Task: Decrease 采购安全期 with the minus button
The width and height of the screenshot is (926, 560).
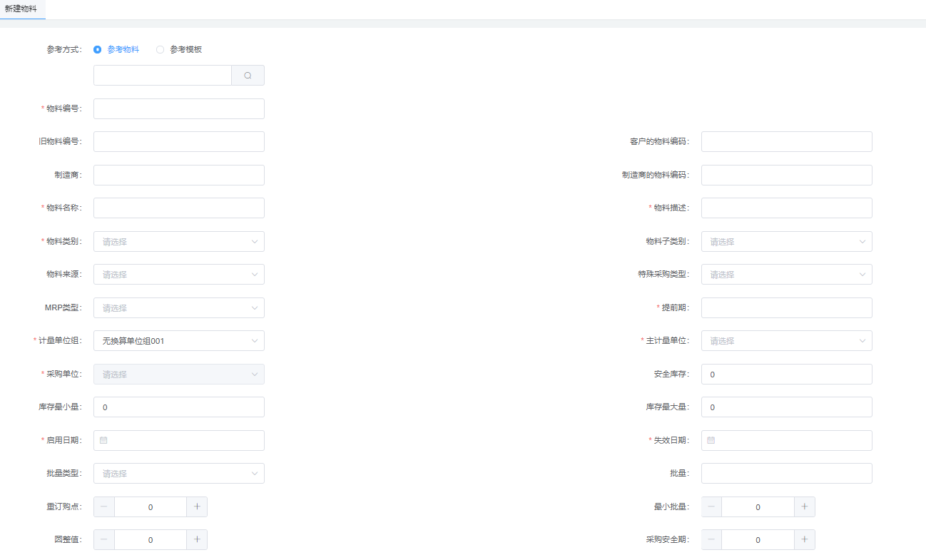Action: click(x=711, y=539)
